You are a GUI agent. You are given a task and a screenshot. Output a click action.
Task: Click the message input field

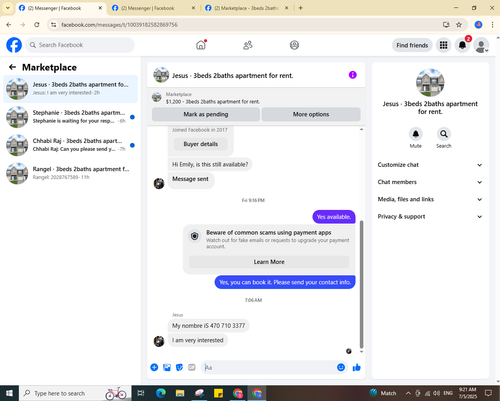point(270,367)
